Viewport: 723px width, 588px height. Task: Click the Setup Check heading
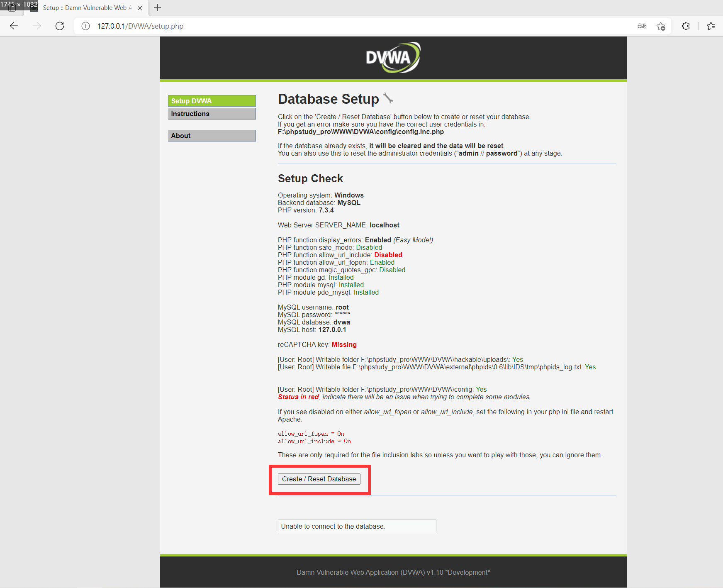(x=310, y=178)
